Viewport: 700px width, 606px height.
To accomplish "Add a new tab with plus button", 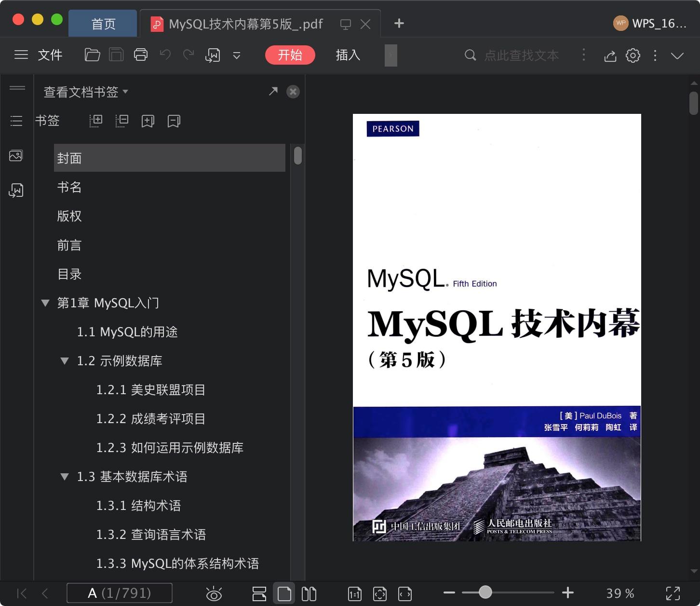I will coord(399,23).
